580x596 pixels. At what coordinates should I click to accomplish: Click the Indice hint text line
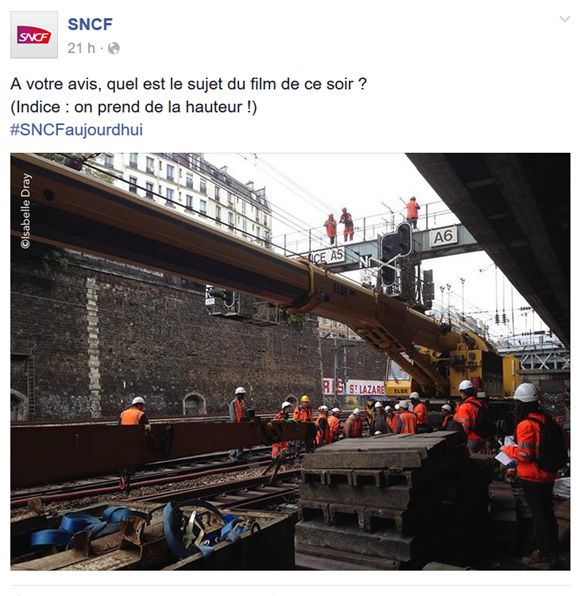pyautogui.click(x=134, y=107)
